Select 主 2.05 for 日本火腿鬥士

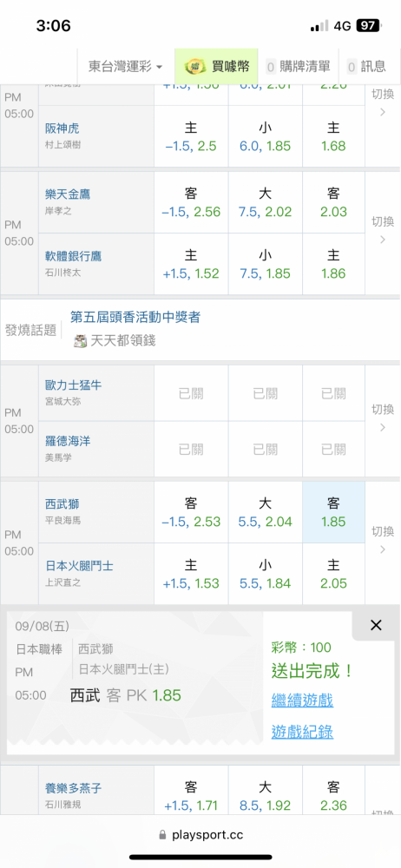[333, 574]
